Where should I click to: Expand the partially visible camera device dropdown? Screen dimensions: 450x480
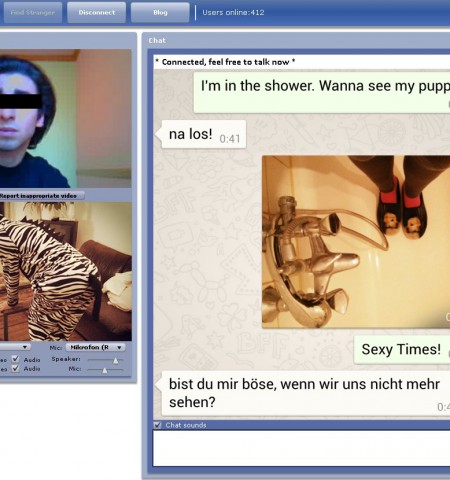pyautogui.click(x=15, y=347)
